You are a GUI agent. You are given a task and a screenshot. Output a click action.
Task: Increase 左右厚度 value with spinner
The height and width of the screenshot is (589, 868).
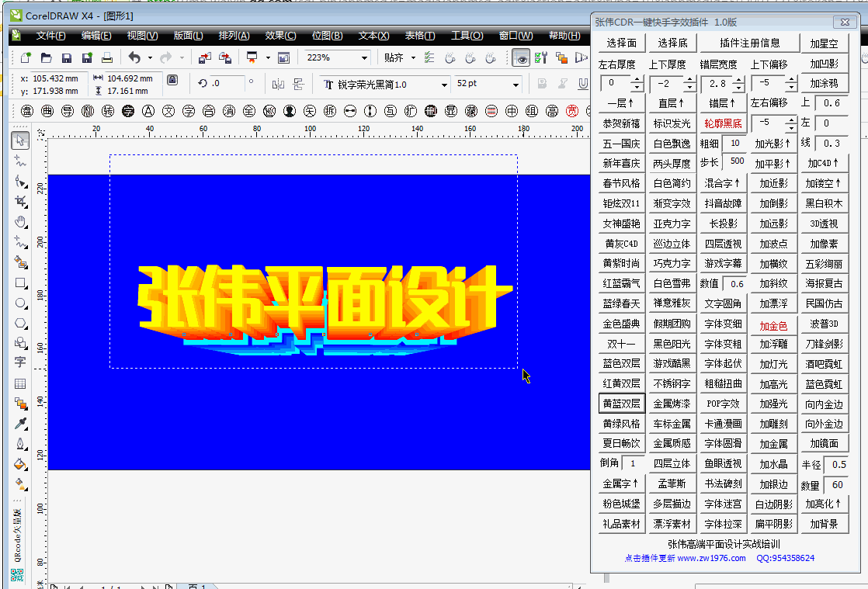(x=637, y=81)
